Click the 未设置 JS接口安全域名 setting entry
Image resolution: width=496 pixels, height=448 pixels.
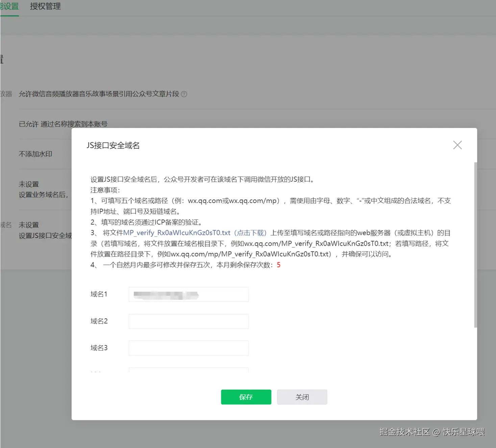point(29,225)
